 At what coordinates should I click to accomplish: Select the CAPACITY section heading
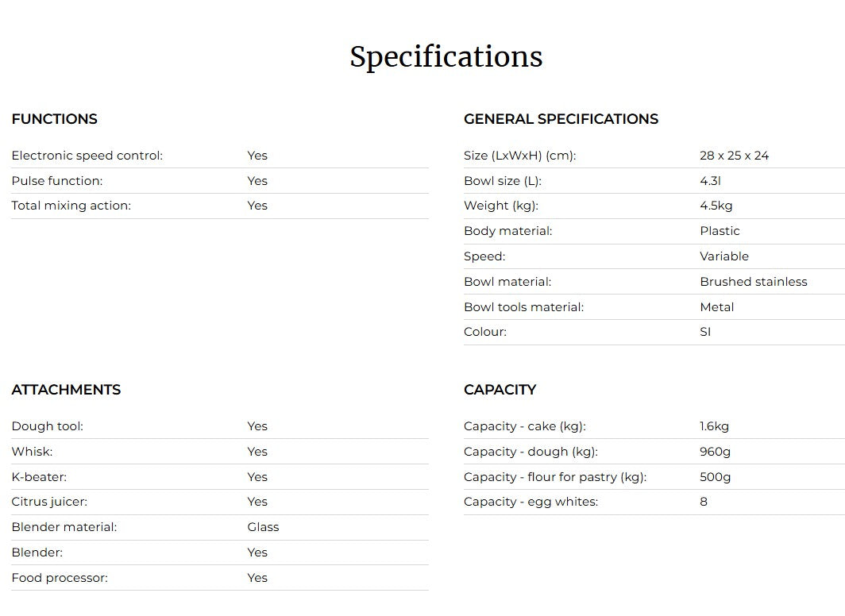[500, 390]
